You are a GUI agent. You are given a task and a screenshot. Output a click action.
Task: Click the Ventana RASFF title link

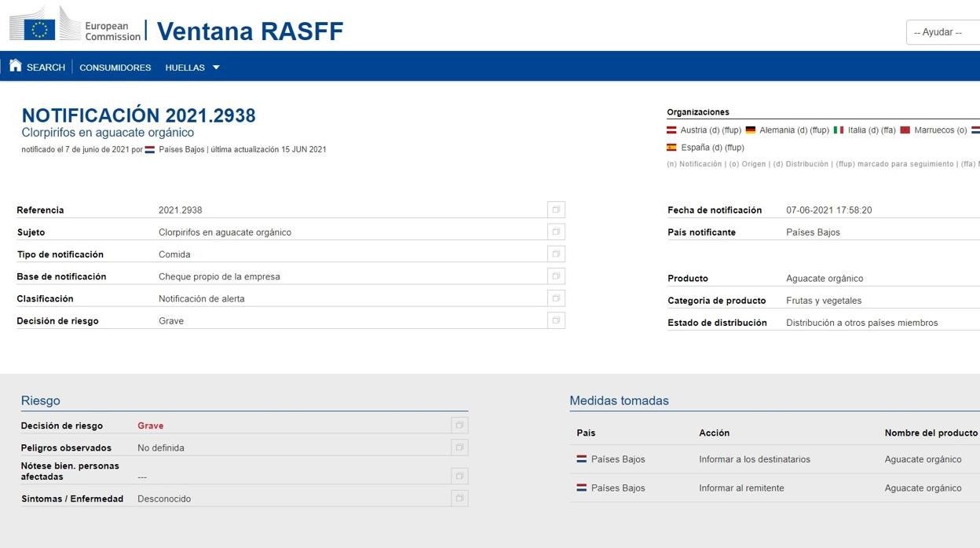(x=250, y=31)
